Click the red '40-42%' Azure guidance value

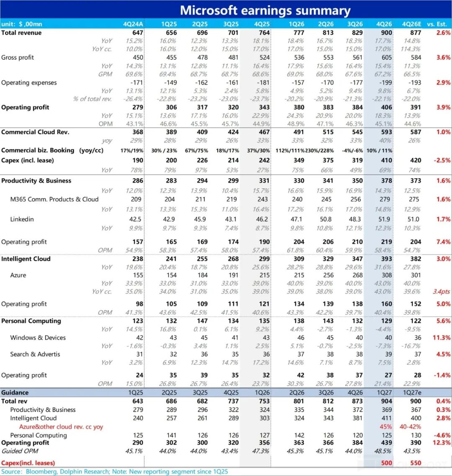(411, 427)
